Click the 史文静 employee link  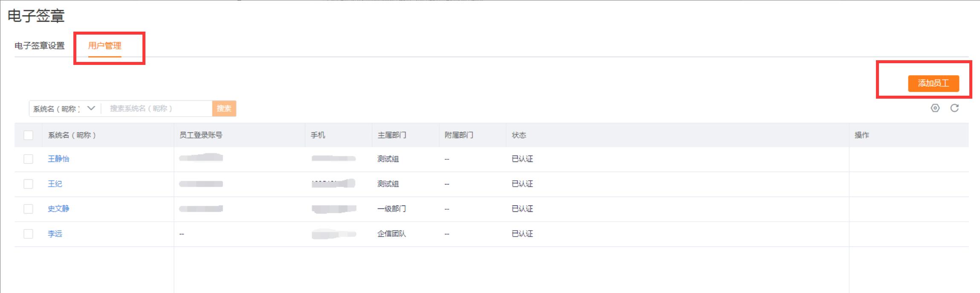[x=58, y=209]
